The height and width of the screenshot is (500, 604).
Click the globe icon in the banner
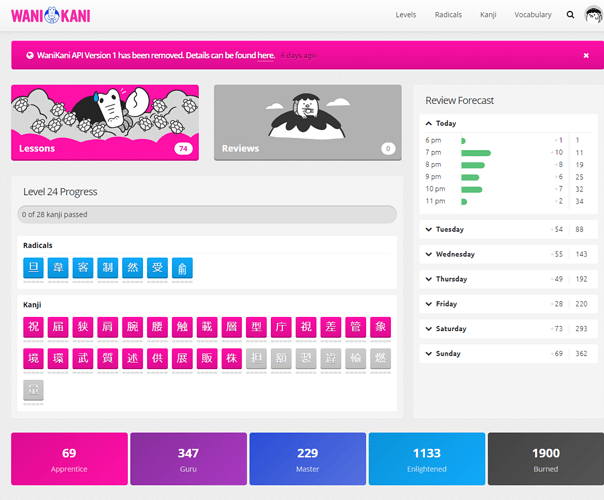pos(30,55)
